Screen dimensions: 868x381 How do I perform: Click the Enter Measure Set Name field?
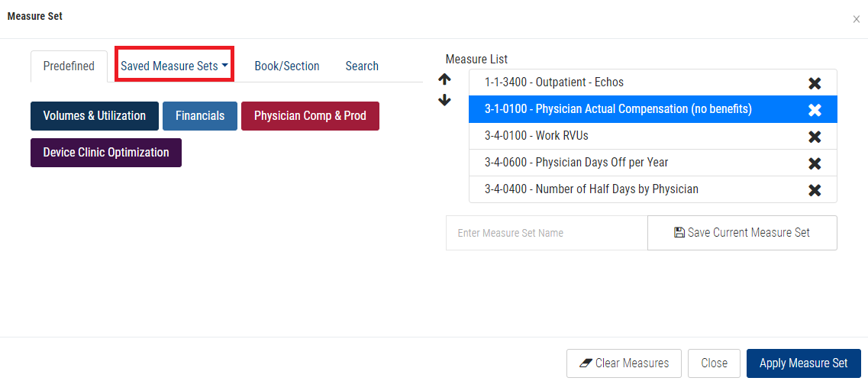[547, 233]
